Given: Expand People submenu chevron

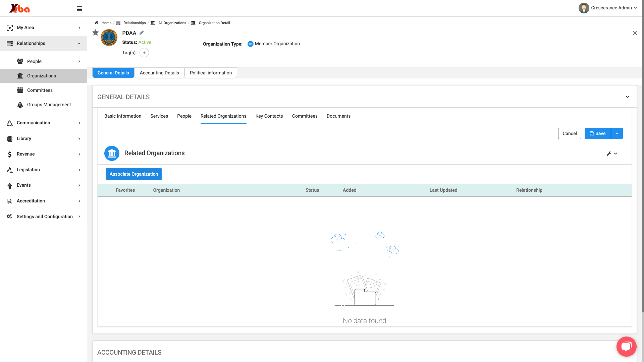Looking at the screenshot, I should click(79, 61).
